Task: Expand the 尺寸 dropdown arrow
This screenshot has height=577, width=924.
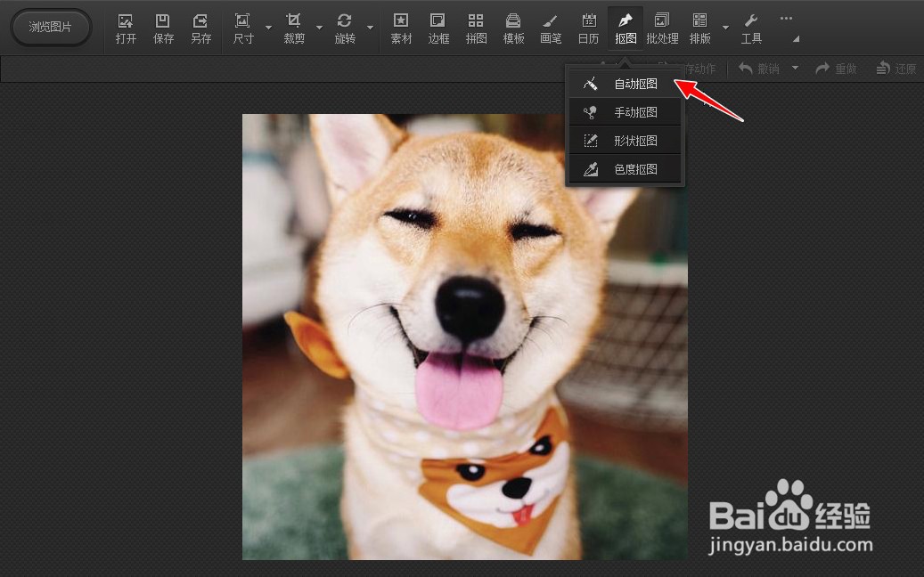Action: (269, 28)
